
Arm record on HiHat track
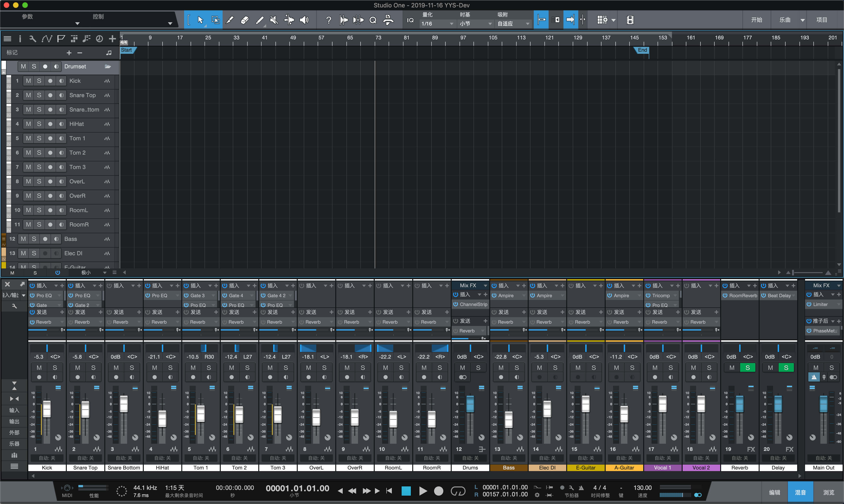tap(50, 124)
